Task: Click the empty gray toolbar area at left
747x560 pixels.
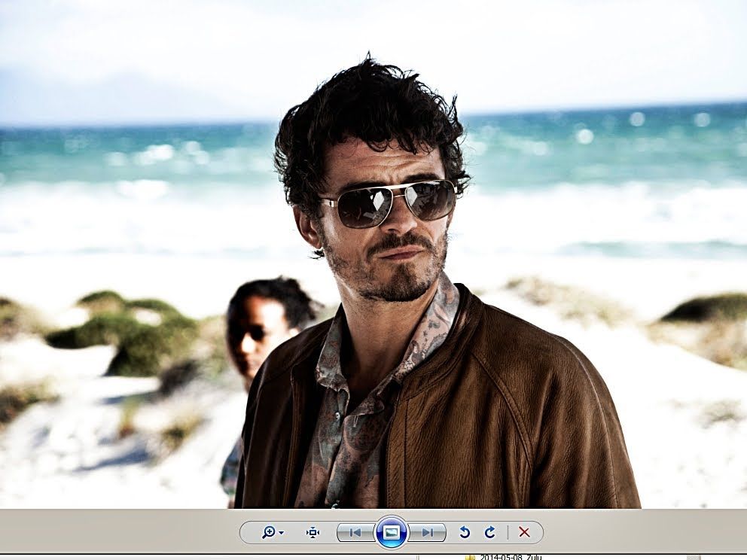Action: click(x=113, y=533)
